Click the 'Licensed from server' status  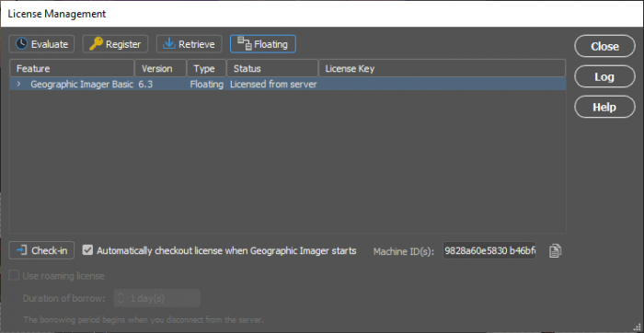[273, 85]
